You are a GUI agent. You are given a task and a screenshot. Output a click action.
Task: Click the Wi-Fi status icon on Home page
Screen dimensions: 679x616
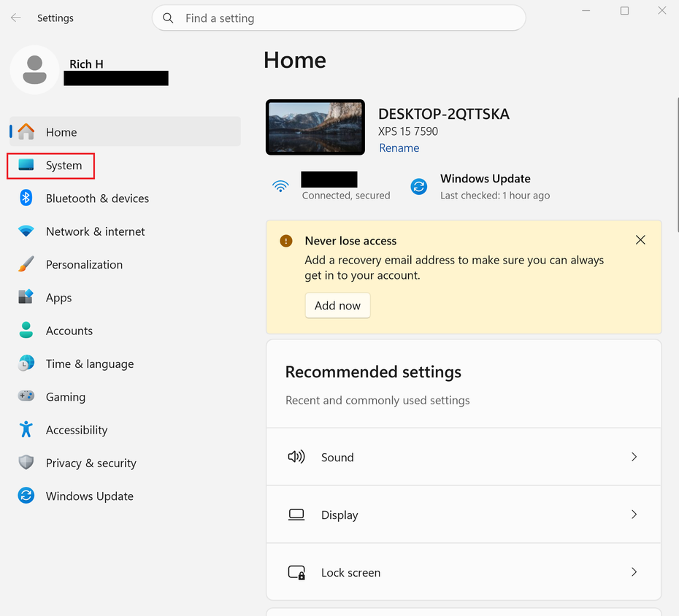click(x=280, y=186)
